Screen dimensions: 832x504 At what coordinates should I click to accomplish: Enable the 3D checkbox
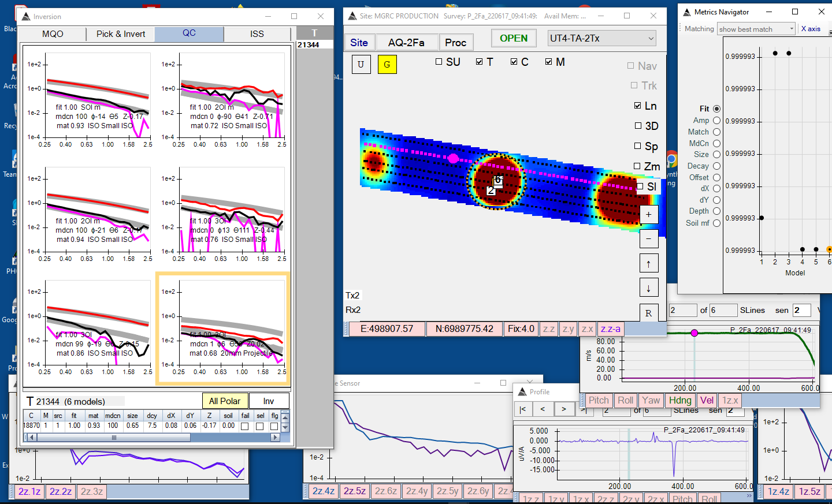tap(638, 126)
